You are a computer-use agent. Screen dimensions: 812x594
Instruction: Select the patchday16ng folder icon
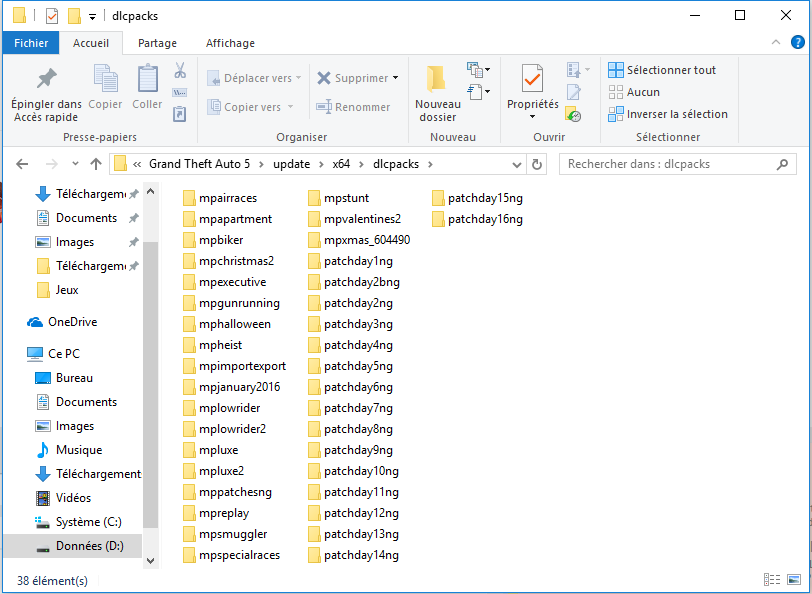(438, 219)
